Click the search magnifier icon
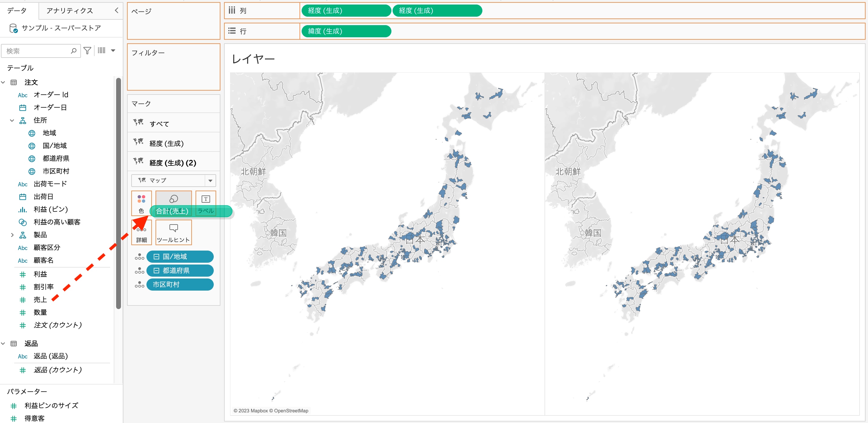 [x=73, y=51]
